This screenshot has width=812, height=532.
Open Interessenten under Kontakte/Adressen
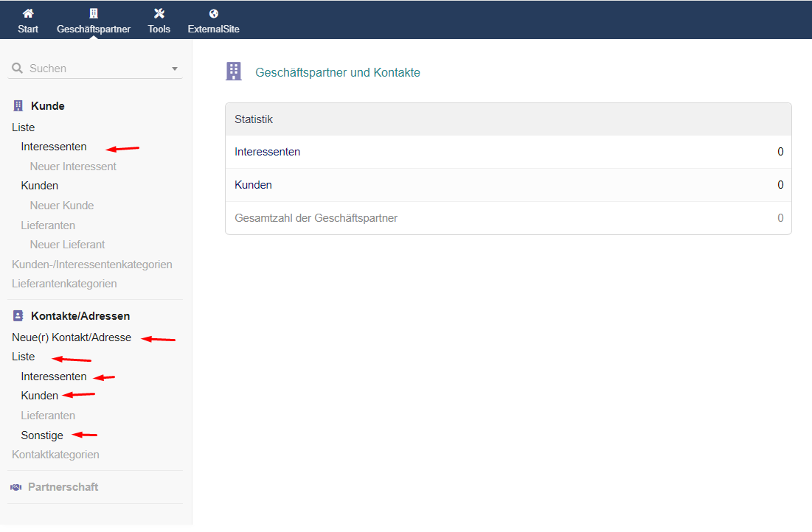[x=54, y=377]
